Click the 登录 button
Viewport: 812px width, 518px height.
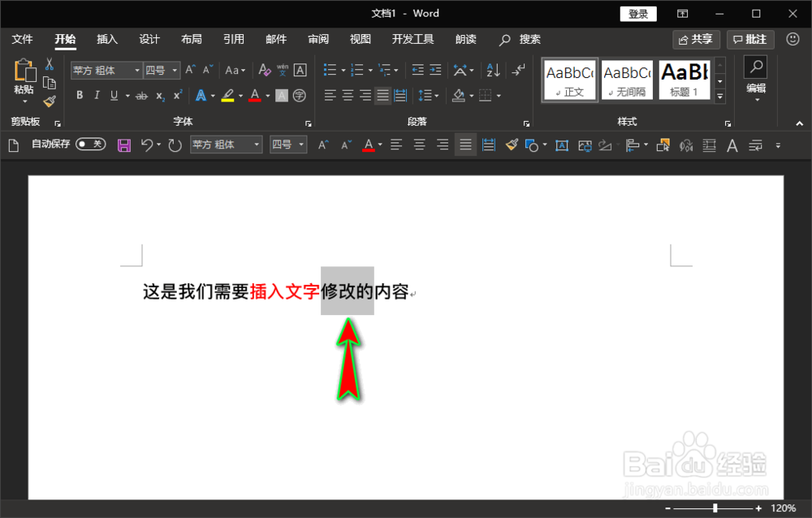point(638,13)
